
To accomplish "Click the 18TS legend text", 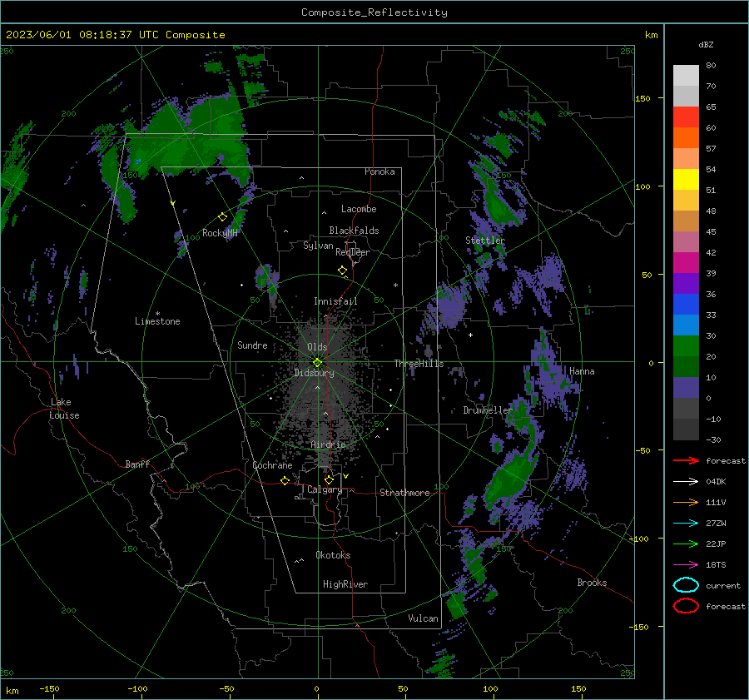I will click(716, 565).
